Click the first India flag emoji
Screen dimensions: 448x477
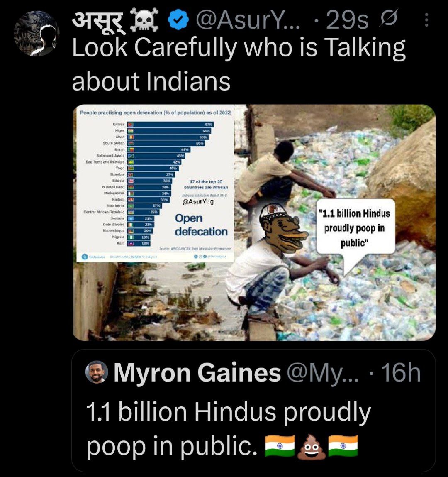(x=280, y=446)
